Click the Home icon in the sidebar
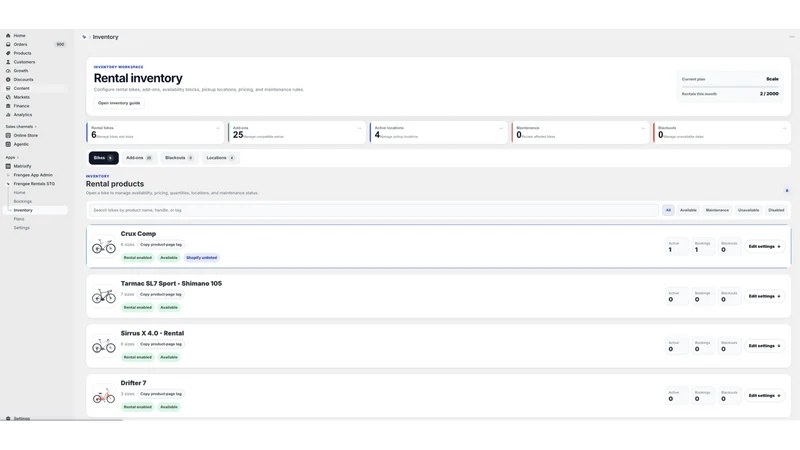 coord(8,36)
